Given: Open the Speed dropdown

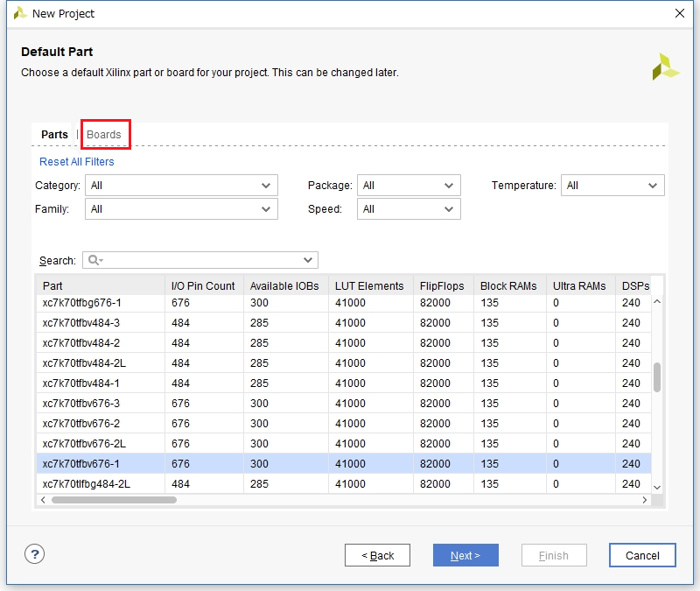Looking at the screenshot, I should pyautogui.click(x=409, y=209).
